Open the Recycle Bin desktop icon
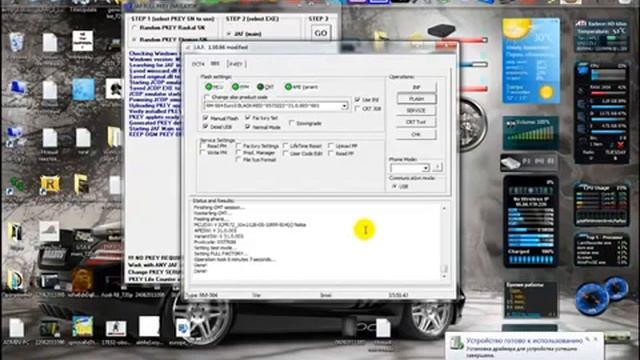The image size is (640, 360). (16, 44)
